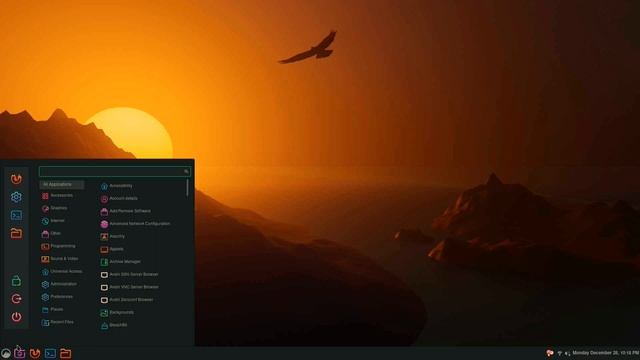This screenshot has height=360, width=640.
Task: Click the application menu button on the panel
Action: pyautogui.click(x=6, y=353)
